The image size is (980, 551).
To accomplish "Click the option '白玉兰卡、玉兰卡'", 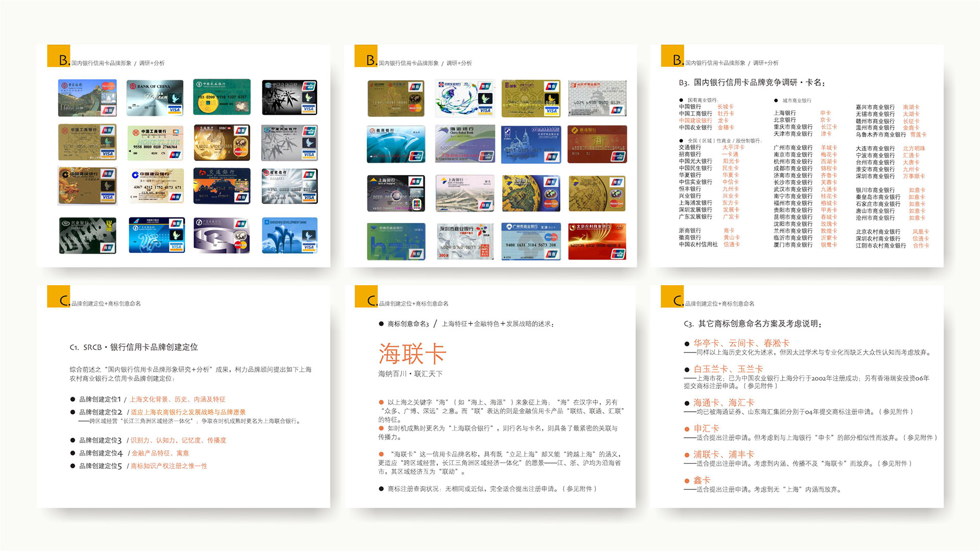I will click(x=728, y=369).
